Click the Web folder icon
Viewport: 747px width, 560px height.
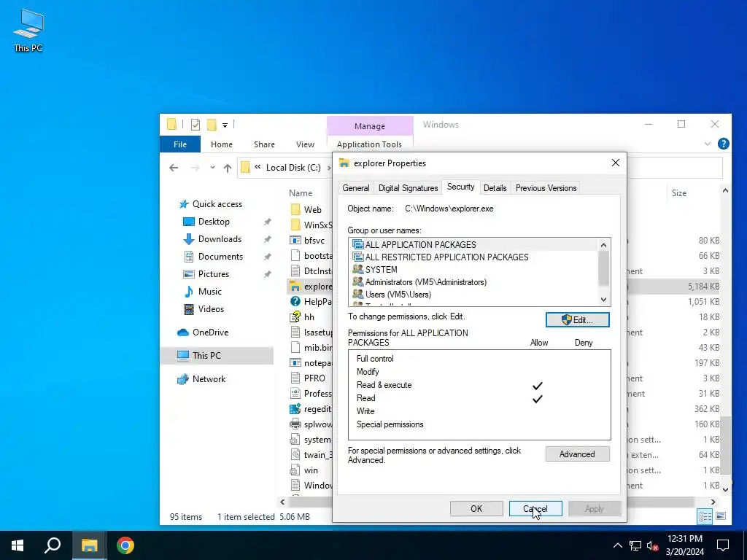pyautogui.click(x=295, y=209)
